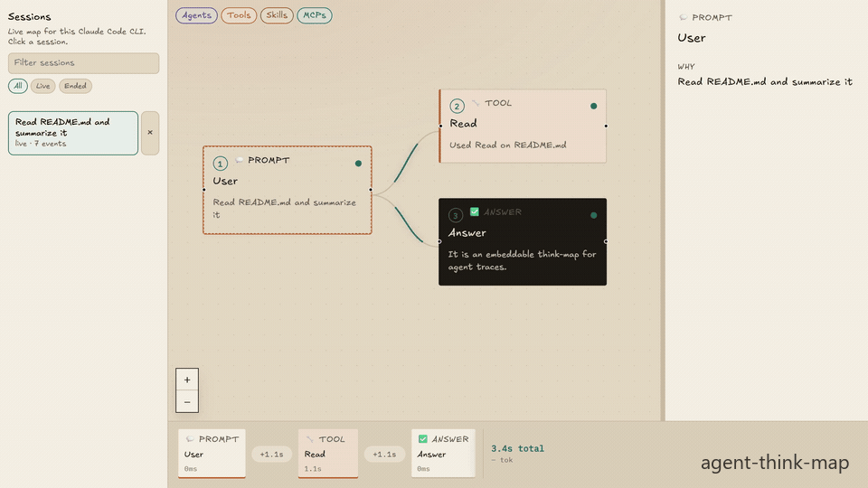Click the speech bubble icon in PROMPT node
Screen dimensions: 868x488
(x=239, y=160)
